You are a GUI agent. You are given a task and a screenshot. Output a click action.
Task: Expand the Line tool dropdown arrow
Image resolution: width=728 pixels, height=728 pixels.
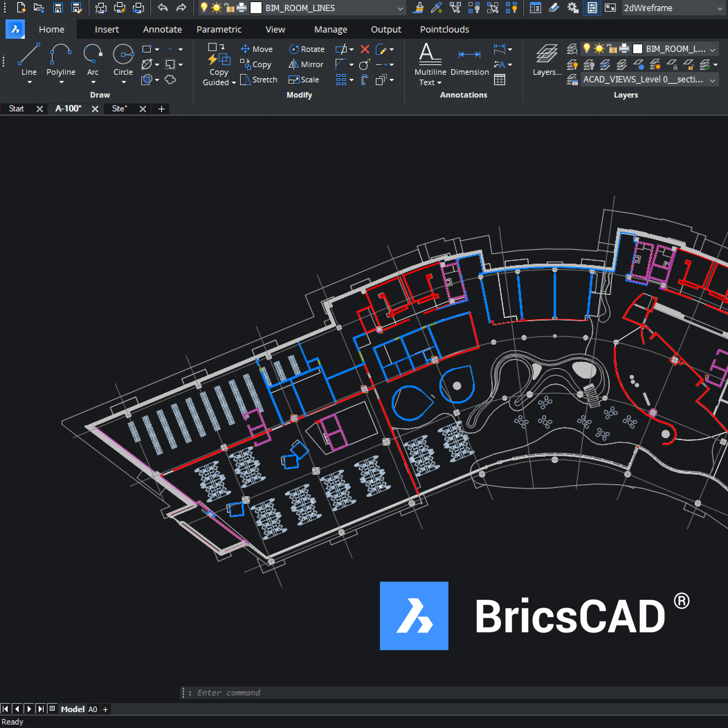click(x=29, y=82)
